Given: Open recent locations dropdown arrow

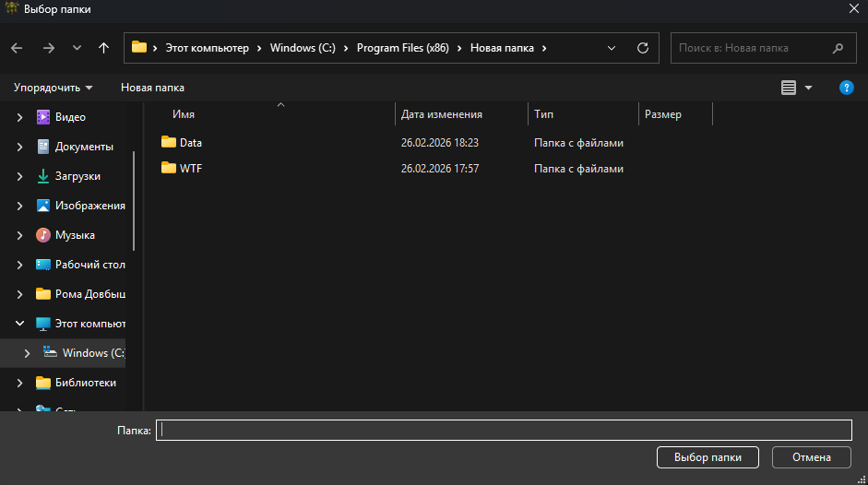Looking at the screenshot, I should [77, 48].
